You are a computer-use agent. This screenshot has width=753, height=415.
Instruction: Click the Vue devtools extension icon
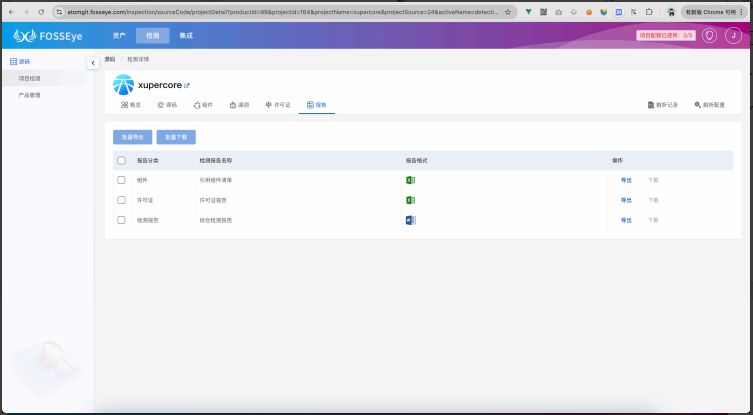[528, 12]
